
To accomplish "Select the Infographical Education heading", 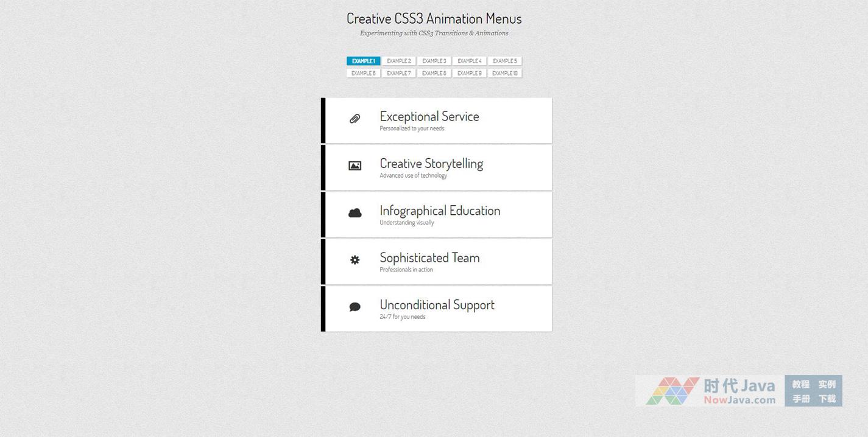I will tap(440, 211).
